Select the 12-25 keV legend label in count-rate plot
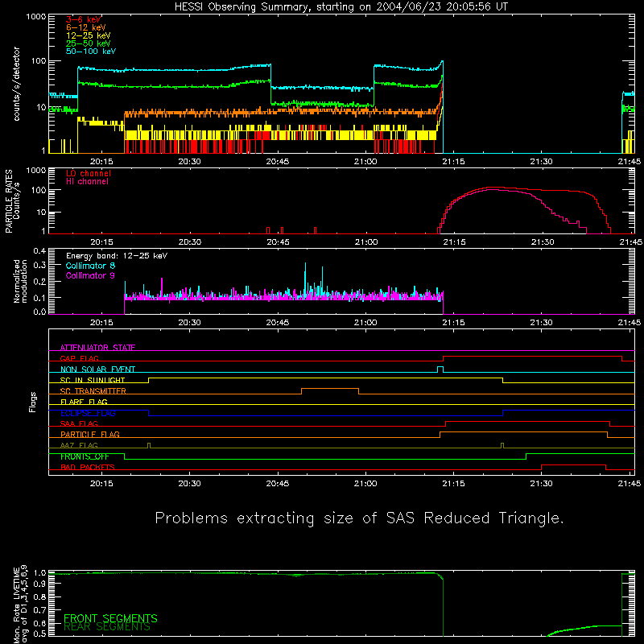The width and height of the screenshot is (644, 644). point(88,35)
